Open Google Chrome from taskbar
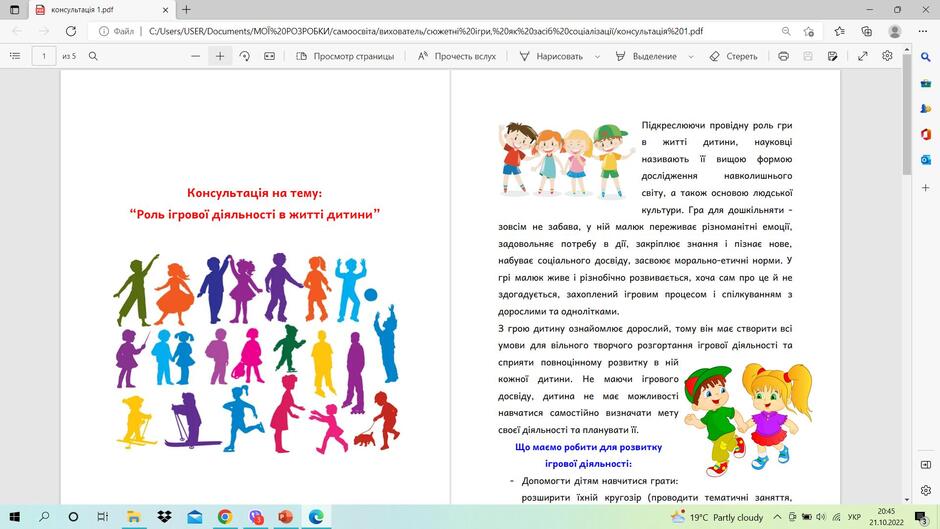Image resolution: width=940 pixels, height=529 pixels. pyautogui.click(x=225, y=516)
